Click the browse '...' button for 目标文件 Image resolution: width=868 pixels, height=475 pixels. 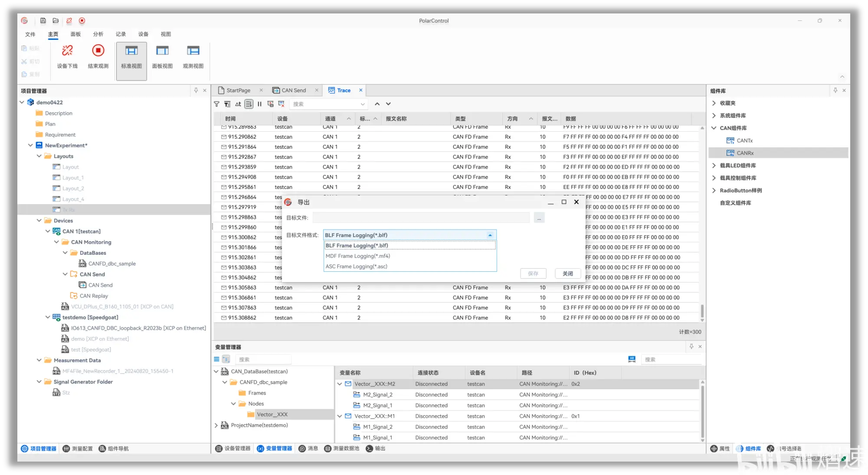(x=539, y=218)
